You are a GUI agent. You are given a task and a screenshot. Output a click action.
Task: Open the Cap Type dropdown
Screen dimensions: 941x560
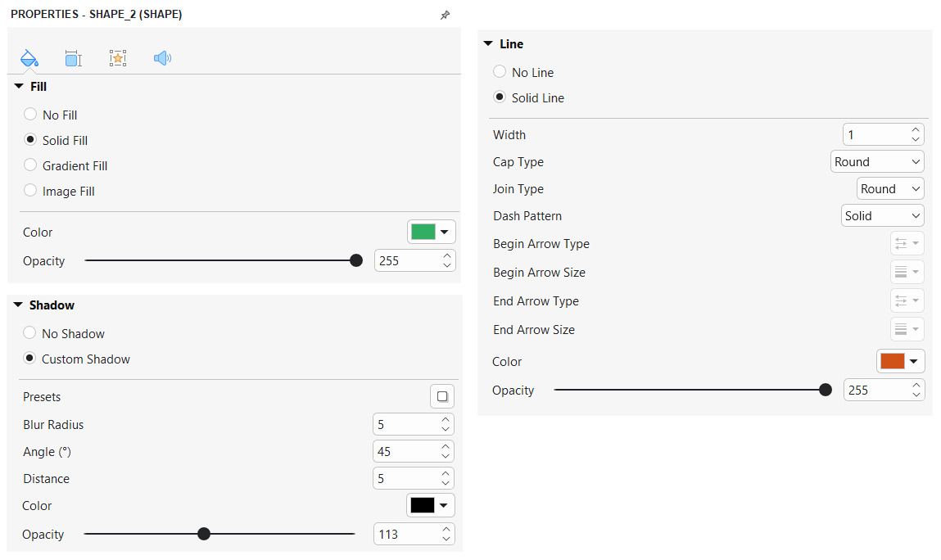[877, 161]
